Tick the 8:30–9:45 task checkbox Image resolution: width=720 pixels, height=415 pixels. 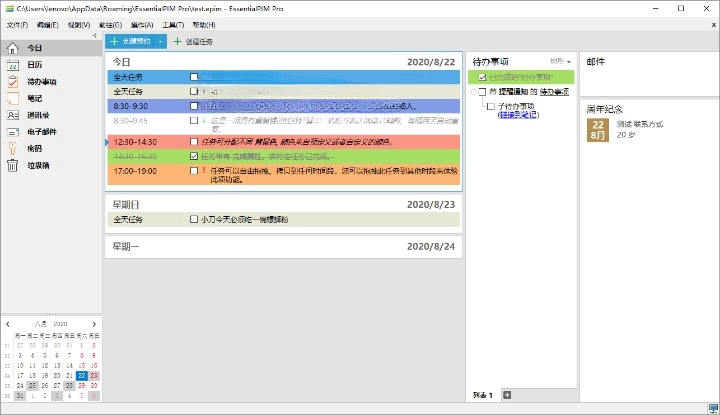[x=194, y=120]
